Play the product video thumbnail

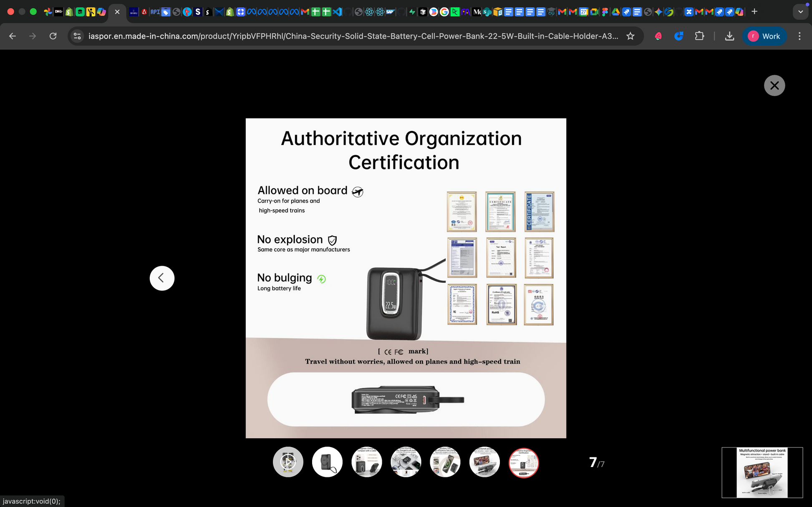click(288, 462)
